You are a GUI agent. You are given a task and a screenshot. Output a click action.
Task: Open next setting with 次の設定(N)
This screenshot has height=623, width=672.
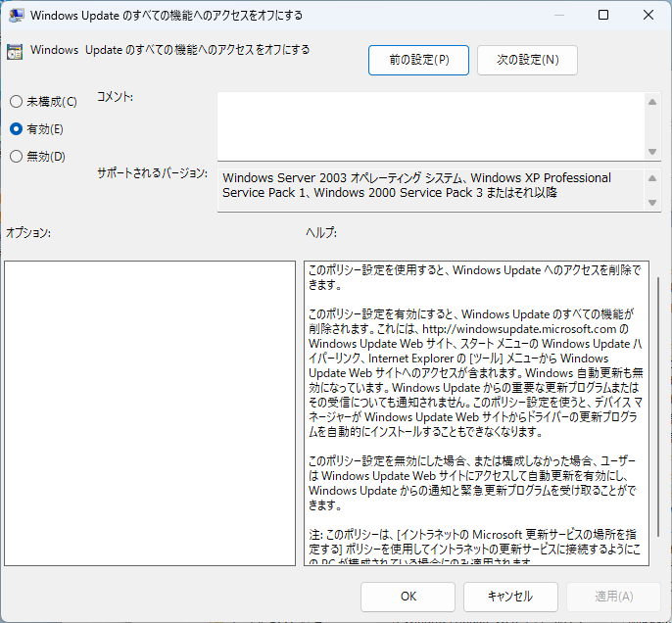(x=527, y=60)
